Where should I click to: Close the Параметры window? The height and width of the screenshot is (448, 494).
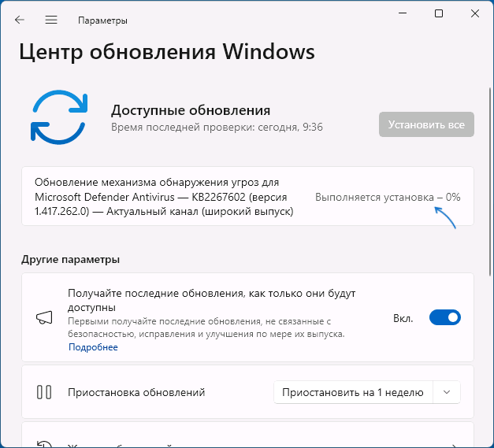pyautogui.click(x=475, y=13)
